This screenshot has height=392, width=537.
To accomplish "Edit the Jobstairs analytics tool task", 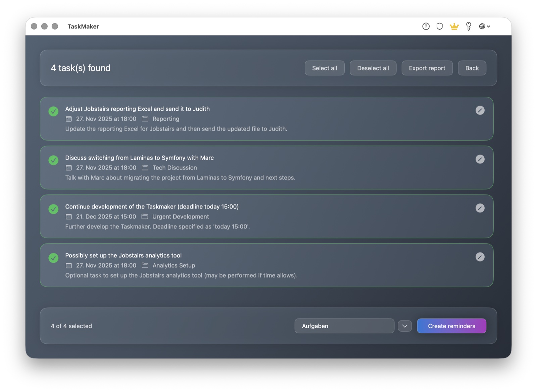I will [x=480, y=257].
